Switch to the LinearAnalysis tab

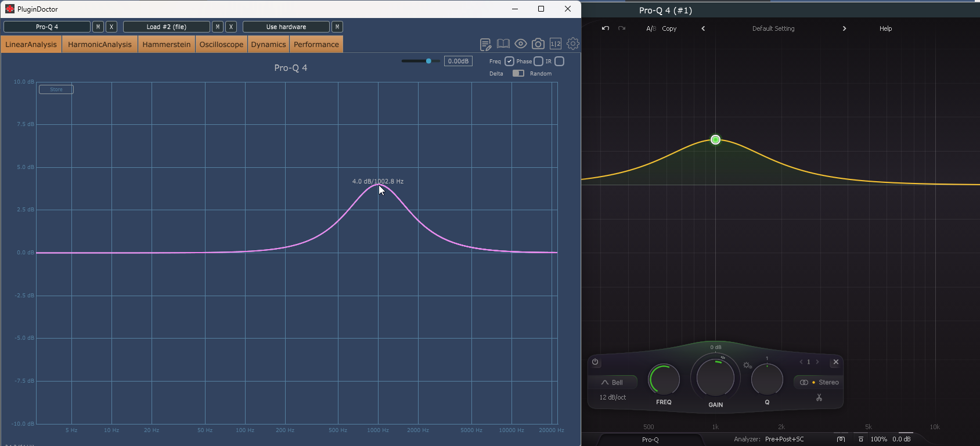(x=31, y=45)
